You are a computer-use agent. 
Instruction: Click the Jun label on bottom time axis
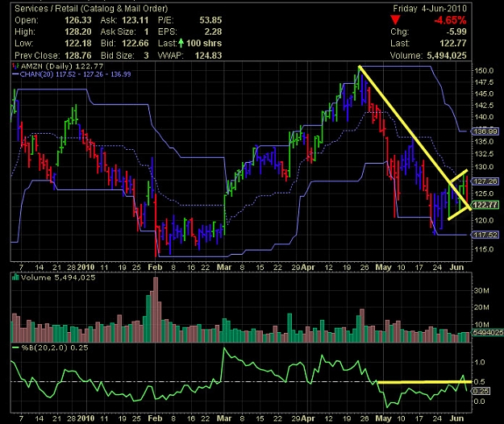[456, 418]
